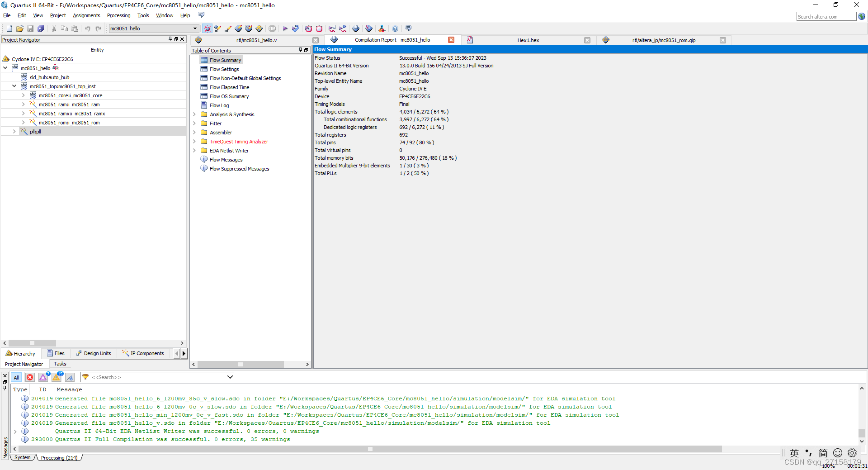The image size is (868, 470).
Task: Click the Stop Processing sign icon
Action: coord(272,28)
